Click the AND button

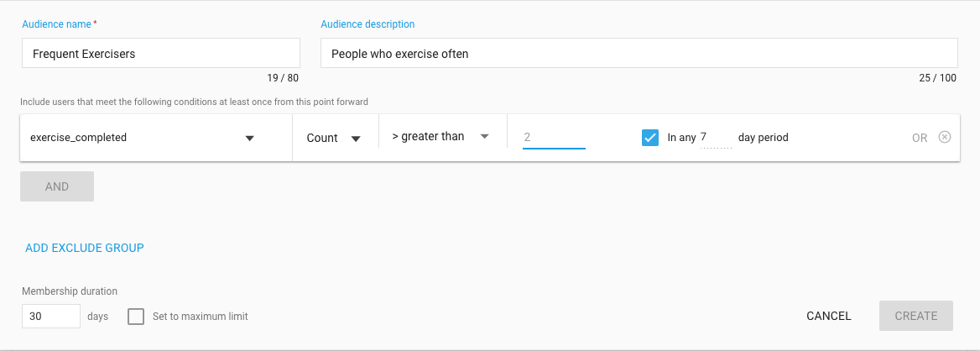(57, 186)
